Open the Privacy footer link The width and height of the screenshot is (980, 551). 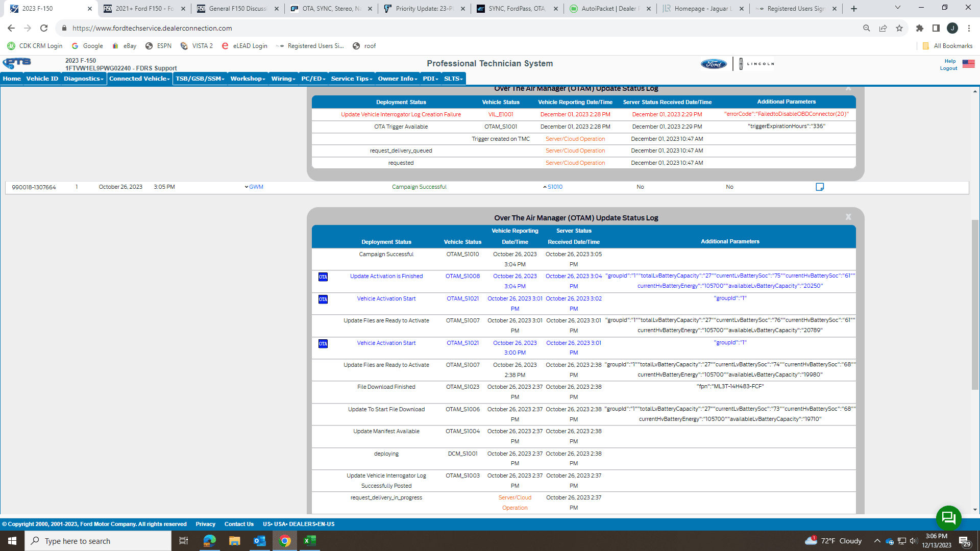point(205,524)
